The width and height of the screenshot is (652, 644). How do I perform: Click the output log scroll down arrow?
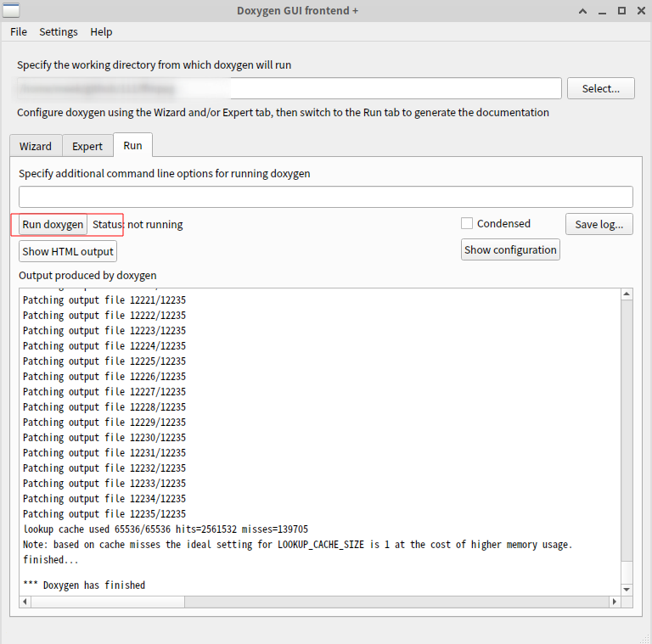coord(627,589)
